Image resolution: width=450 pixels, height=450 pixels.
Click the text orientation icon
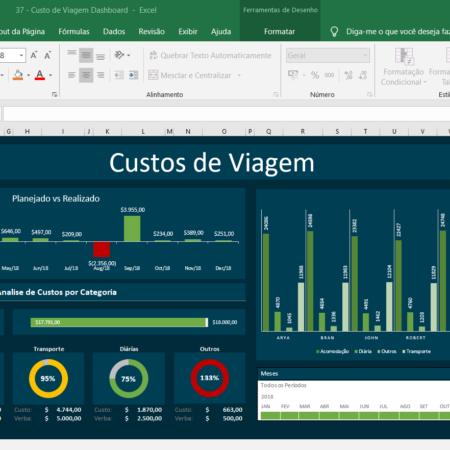[x=119, y=55]
